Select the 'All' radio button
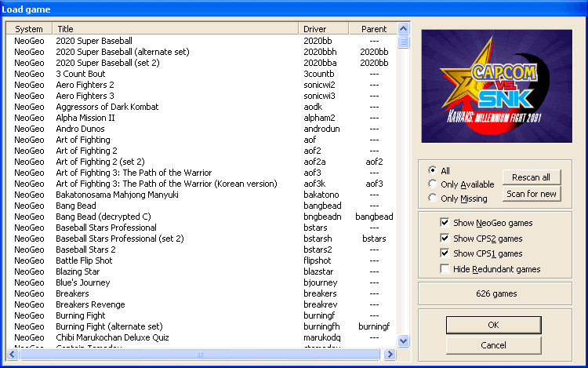The width and height of the screenshot is (588, 368). pyautogui.click(x=432, y=170)
